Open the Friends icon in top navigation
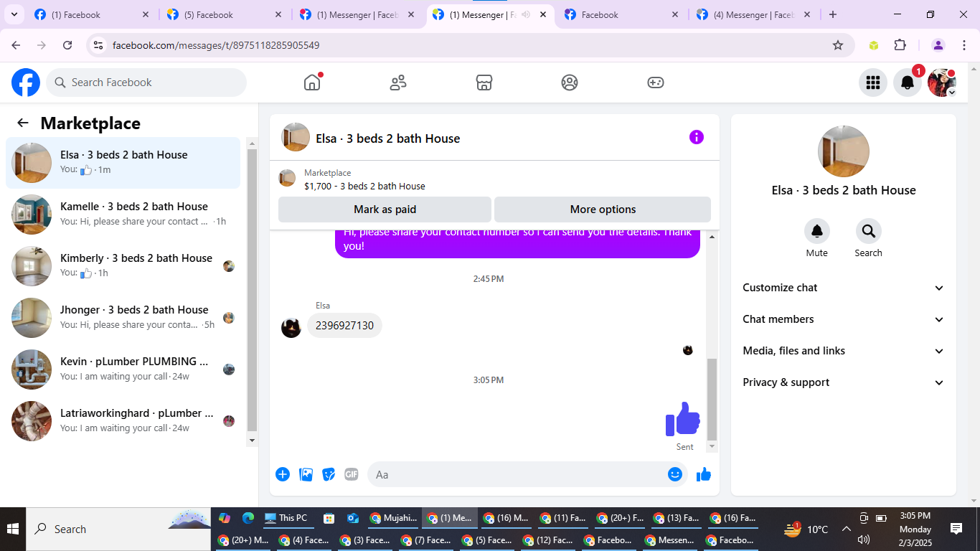The height and width of the screenshot is (551, 980). click(x=398, y=83)
